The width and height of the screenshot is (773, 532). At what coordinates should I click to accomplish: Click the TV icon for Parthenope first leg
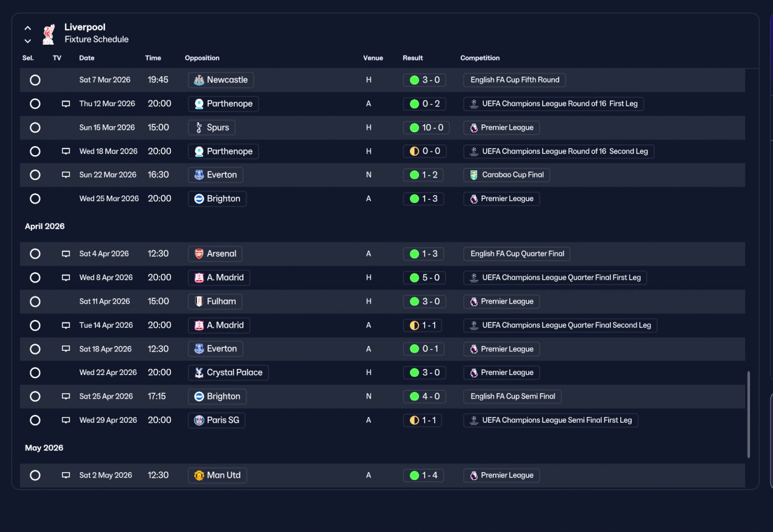66,104
